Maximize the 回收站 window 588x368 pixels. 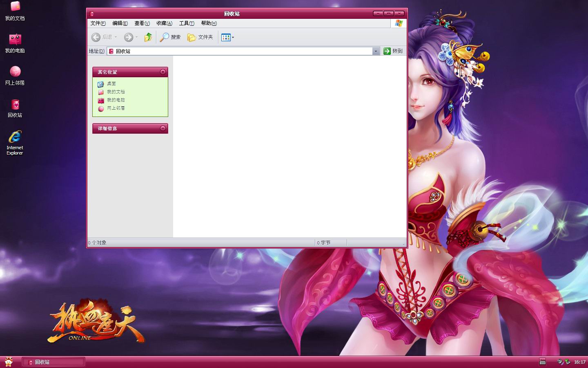(389, 13)
